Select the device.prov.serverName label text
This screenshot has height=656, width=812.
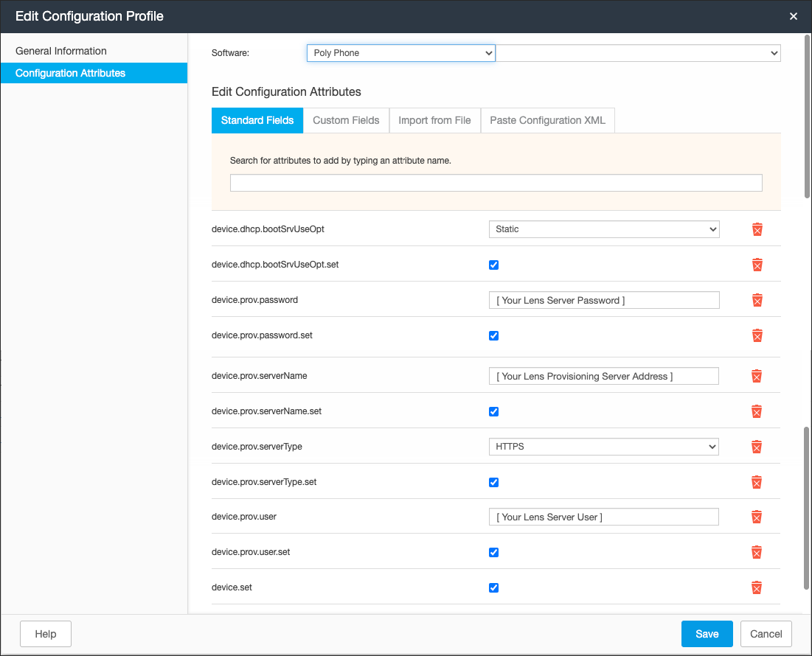tap(259, 376)
